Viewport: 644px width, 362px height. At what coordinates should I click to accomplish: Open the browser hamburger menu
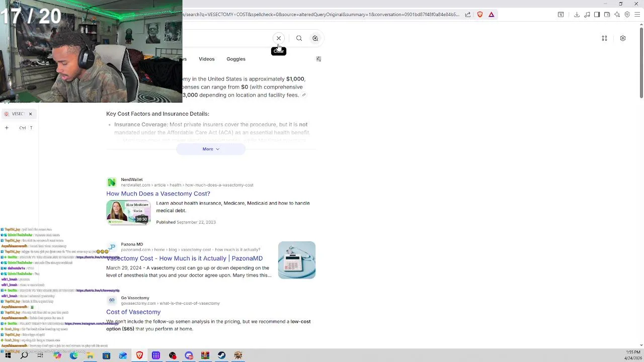(637, 15)
